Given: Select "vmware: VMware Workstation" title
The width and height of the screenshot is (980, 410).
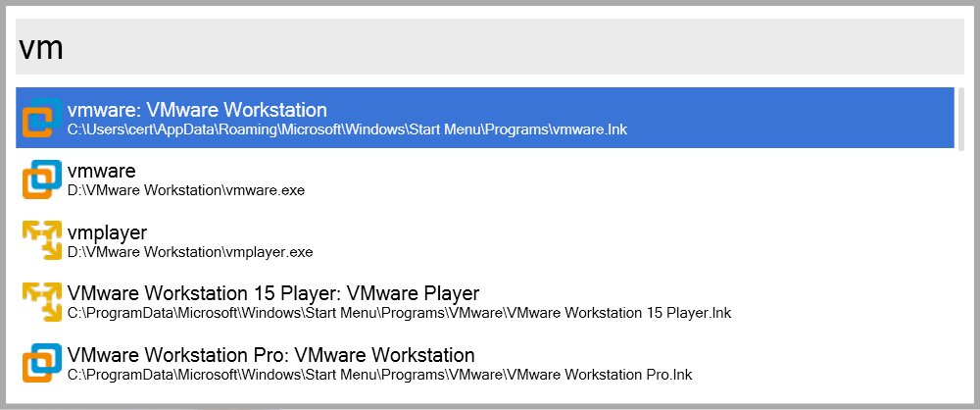Looking at the screenshot, I should (x=197, y=110).
